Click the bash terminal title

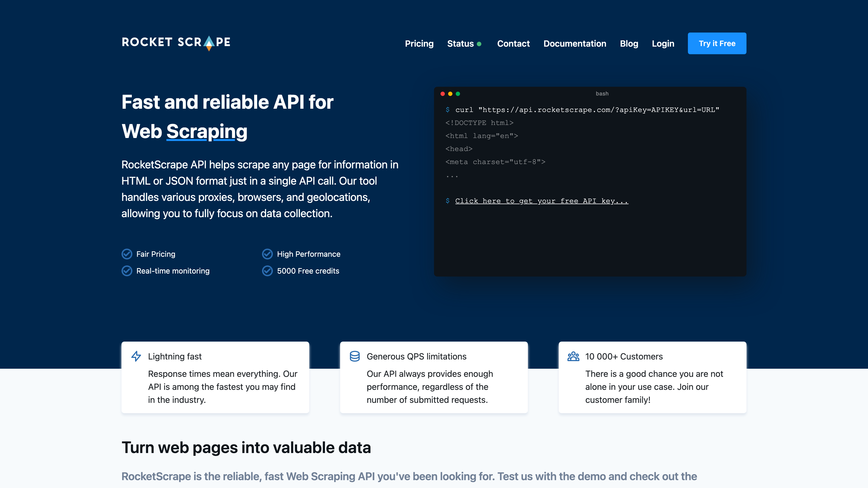602,94
